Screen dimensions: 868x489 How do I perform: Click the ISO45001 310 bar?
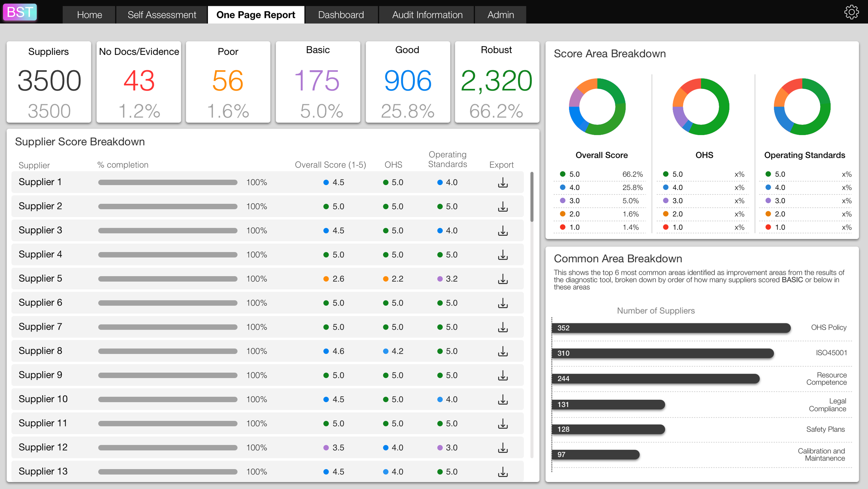click(663, 353)
